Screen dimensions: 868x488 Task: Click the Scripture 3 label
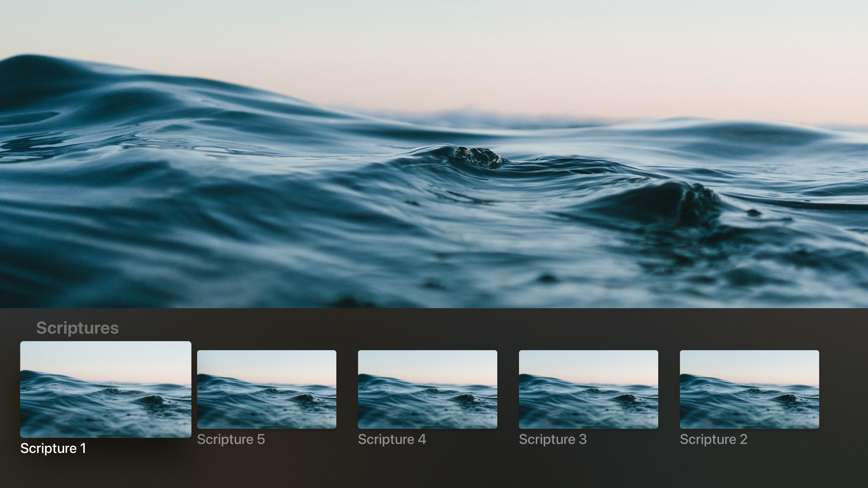click(x=553, y=439)
